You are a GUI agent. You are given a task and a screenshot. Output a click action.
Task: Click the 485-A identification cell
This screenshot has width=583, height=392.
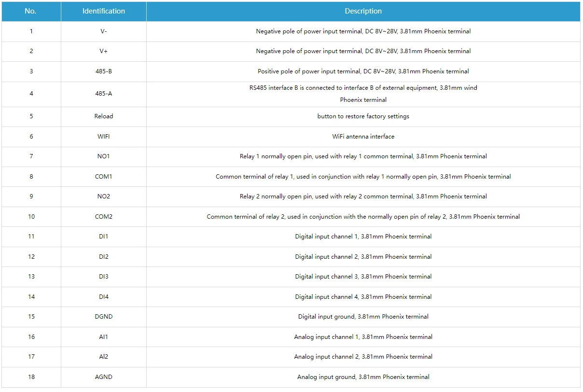(103, 94)
